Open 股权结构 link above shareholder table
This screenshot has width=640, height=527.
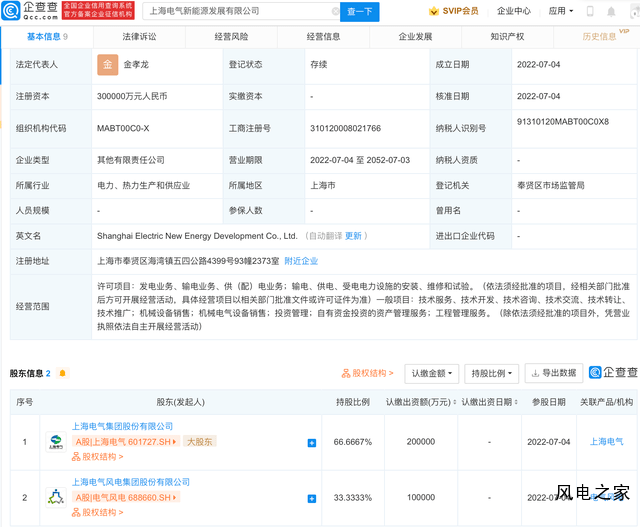[x=367, y=373]
